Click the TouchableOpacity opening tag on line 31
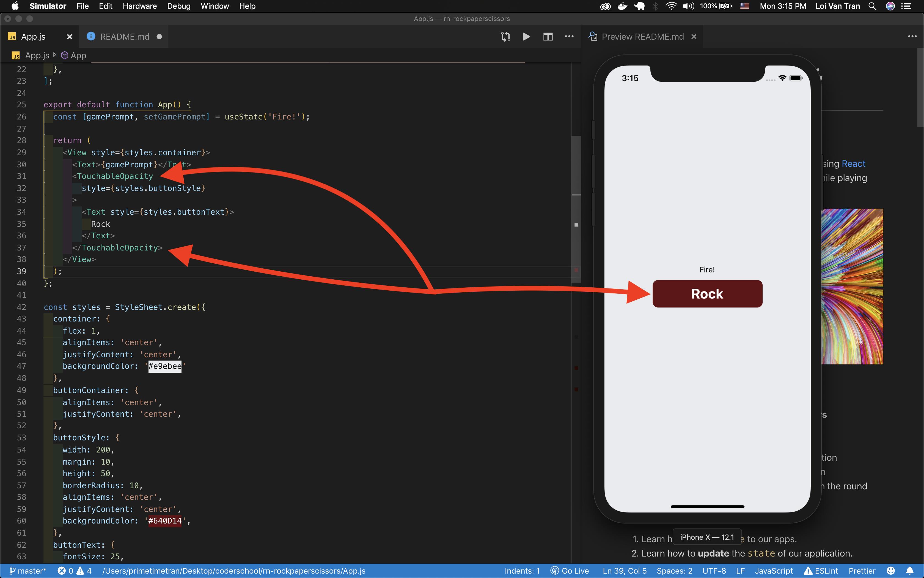 click(x=112, y=176)
